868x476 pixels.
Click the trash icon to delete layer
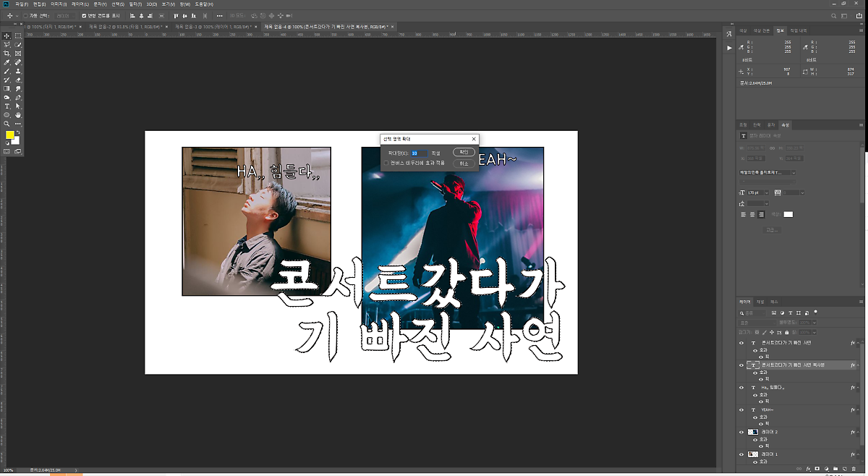(x=854, y=469)
